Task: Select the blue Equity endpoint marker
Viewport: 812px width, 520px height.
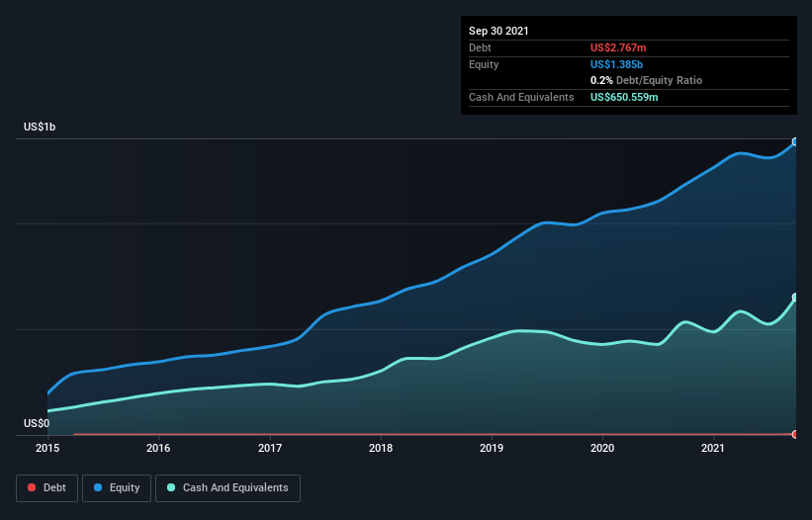Action: [795, 141]
